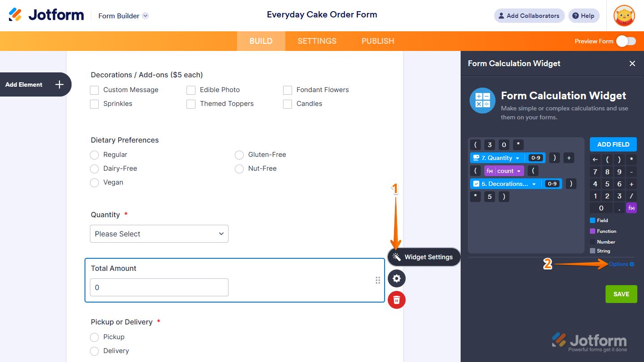Delete Total Amount using the trash icon
The height and width of the screenshot is (362, 644).
[396, 300]
